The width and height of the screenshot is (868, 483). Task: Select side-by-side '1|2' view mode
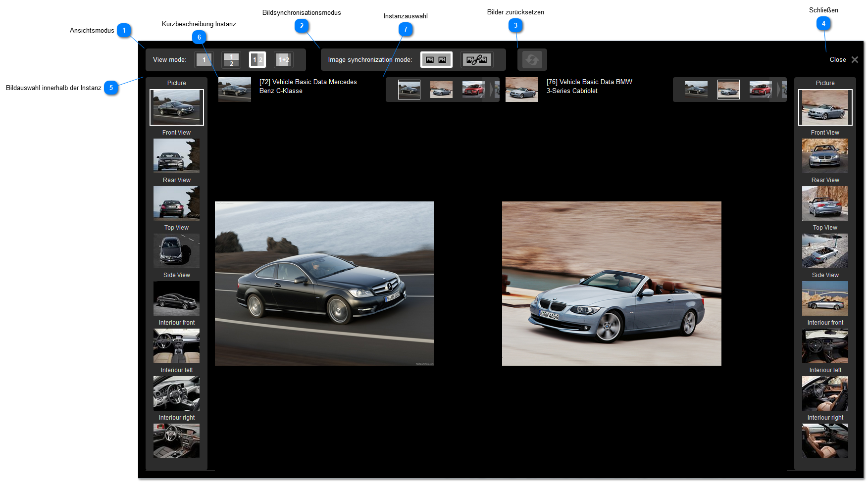point(257,60)
